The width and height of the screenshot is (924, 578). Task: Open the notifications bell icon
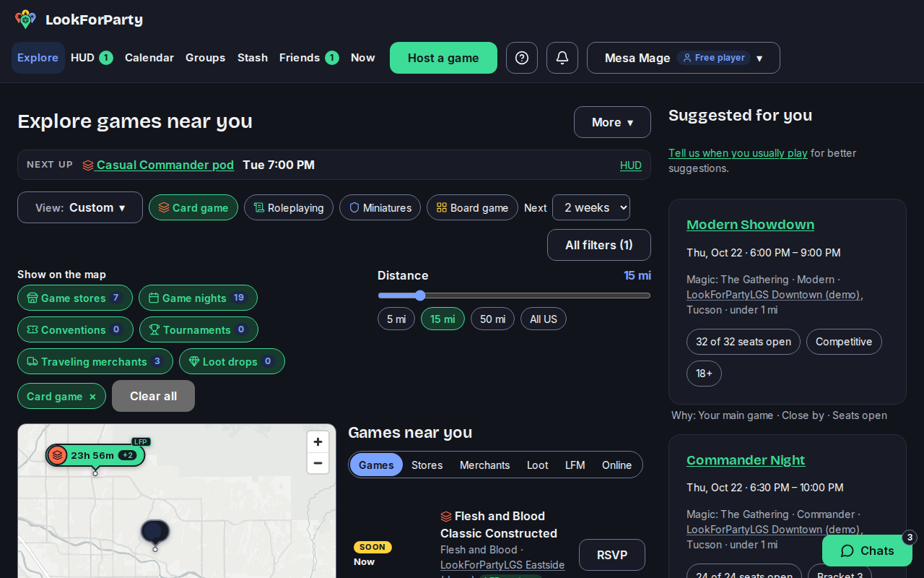562,58
